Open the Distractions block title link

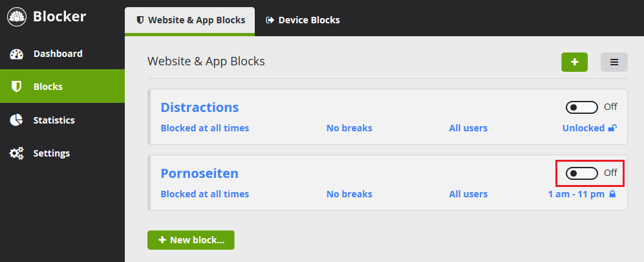click(x=200, y=107)
